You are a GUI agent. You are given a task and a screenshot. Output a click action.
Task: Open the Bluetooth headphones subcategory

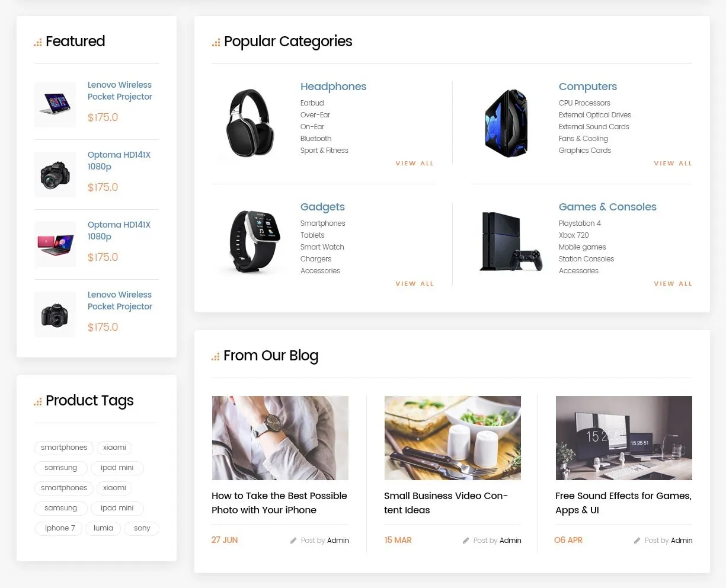click(x=316, y=139)
